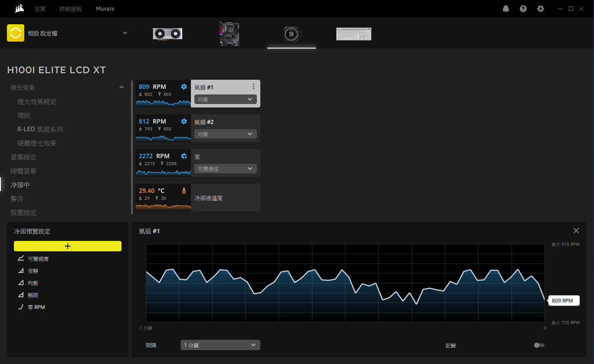
Task: Open 警告 in sidebar
Action: (17, 198)
